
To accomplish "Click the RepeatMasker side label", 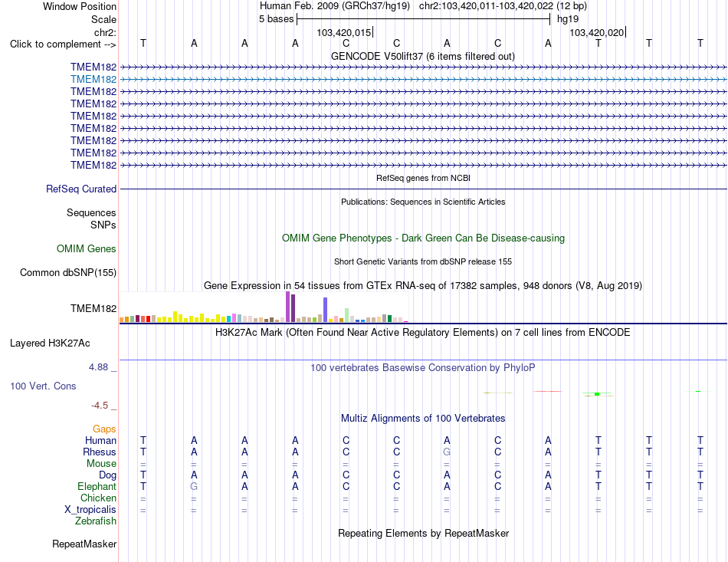I will pos(84,544).
